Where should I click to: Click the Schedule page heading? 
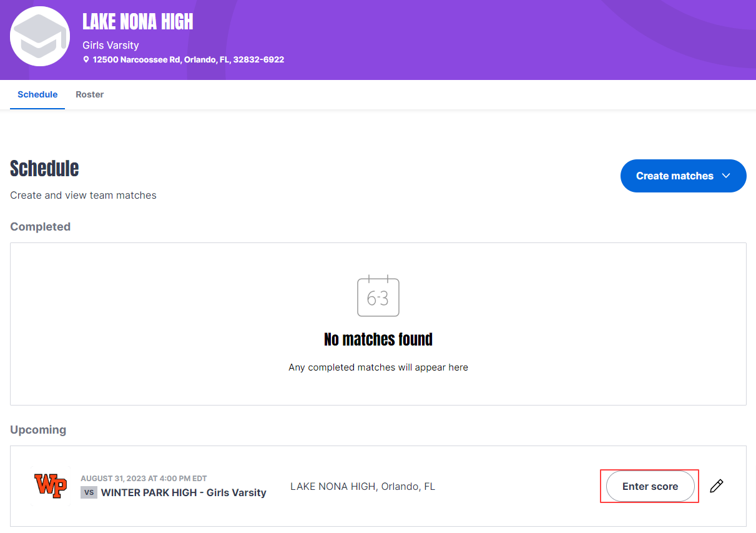pos(44,168)
